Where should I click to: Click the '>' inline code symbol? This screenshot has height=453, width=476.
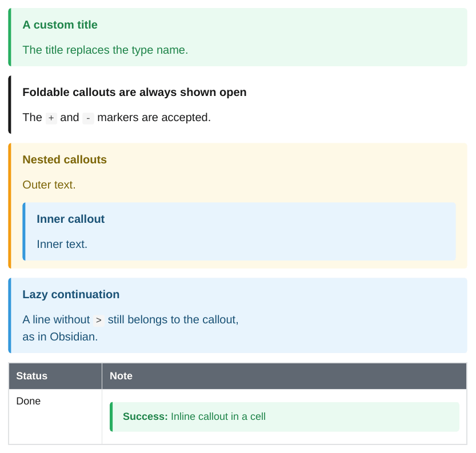(x=99, y=320)
